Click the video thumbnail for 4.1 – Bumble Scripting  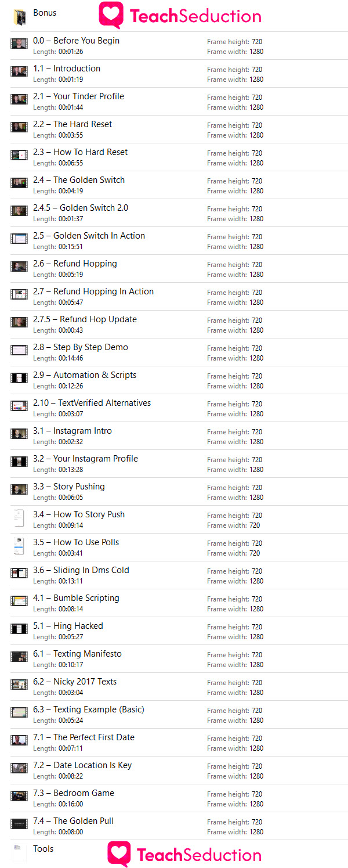point(19,601)
